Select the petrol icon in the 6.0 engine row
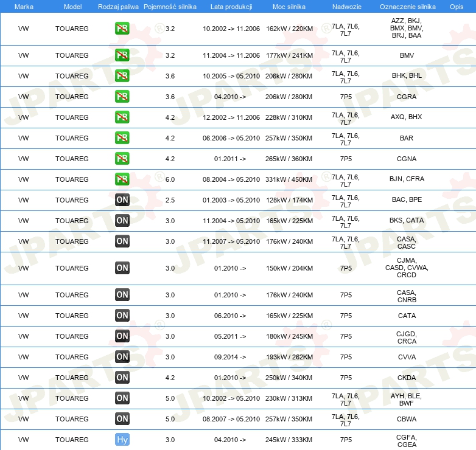The height and width of the screenshot is (450, 476). (x=122, y=179)
